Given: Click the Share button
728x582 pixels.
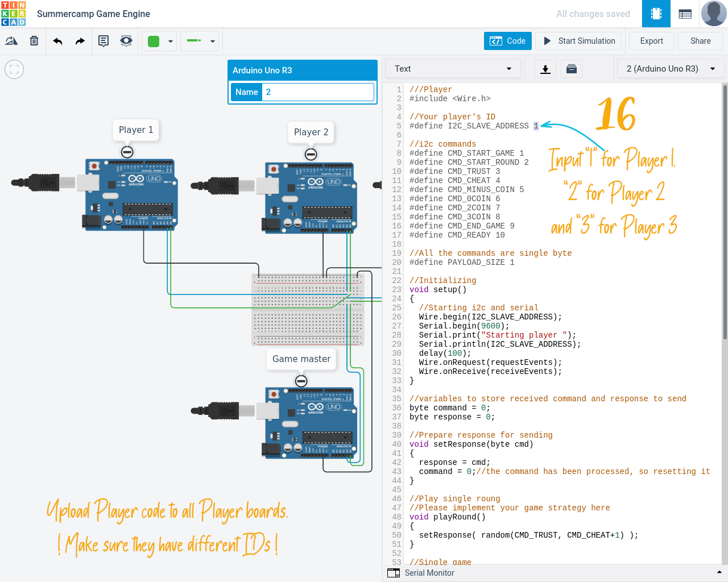Looking at the screenshot, I should pyautogui.click(x=701, y=41).
